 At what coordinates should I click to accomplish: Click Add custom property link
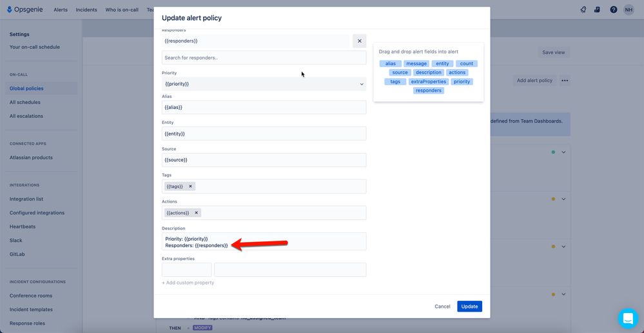coord(188,283)
